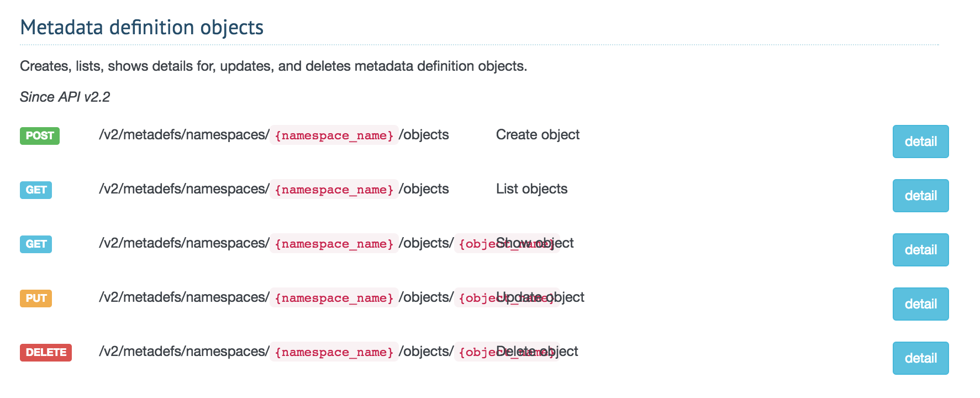This screenshot has width=980, height=398.
Task: Select the Metadata definition objects heading
Action: coord(141,27)
